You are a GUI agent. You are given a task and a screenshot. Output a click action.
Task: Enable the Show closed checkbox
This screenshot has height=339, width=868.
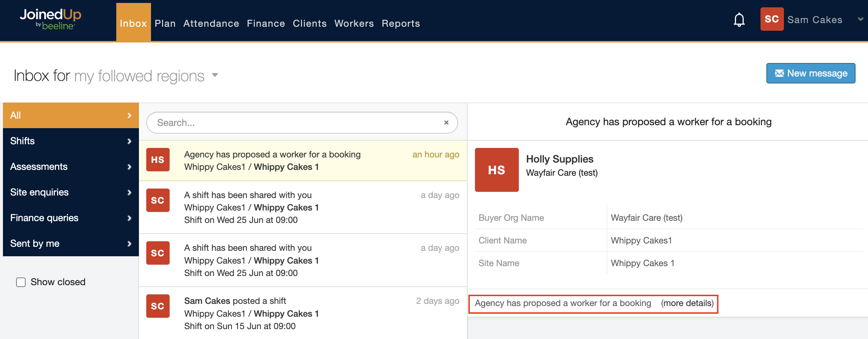point(21,282)
